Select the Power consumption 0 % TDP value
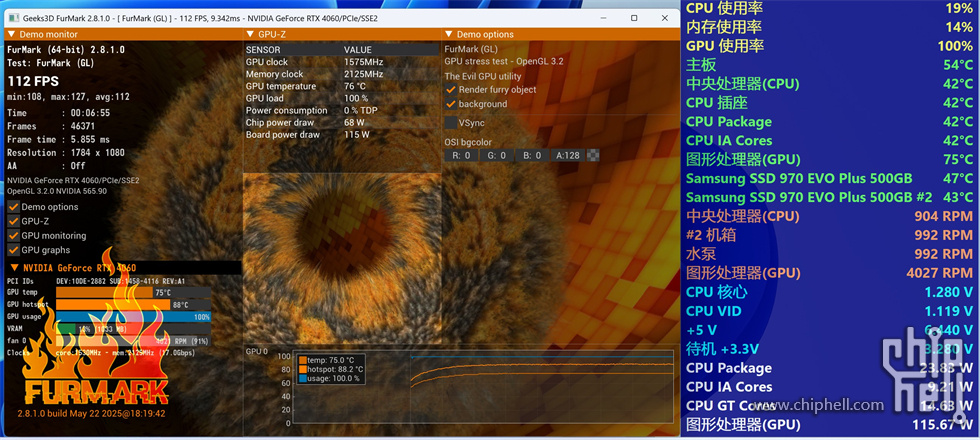This screenshot has height=440, width=980. coord(362,111)
